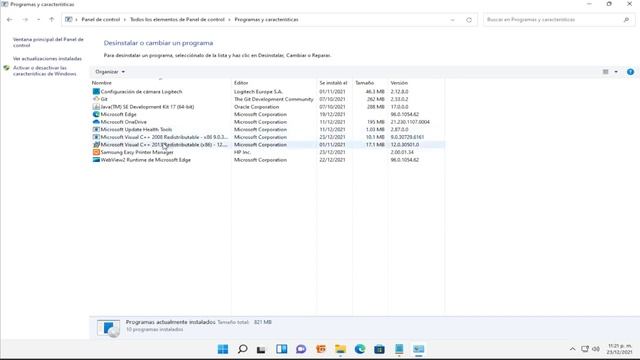Open File Explorer from taskbar
The height and width of the screenshot is (360, 640).
tap(340, 349)
